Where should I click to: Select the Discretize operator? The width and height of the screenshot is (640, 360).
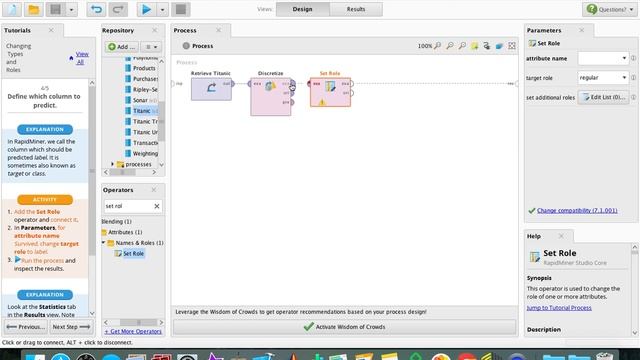[271, 97]
